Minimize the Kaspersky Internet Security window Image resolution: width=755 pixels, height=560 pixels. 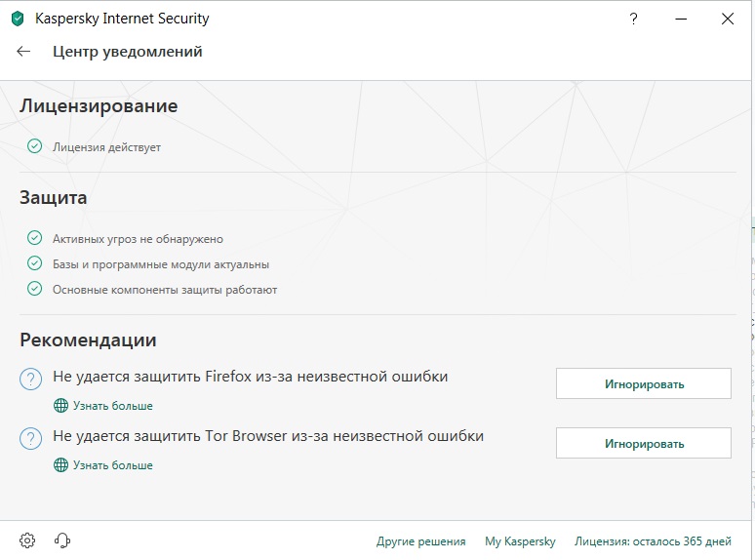[680, 19]
